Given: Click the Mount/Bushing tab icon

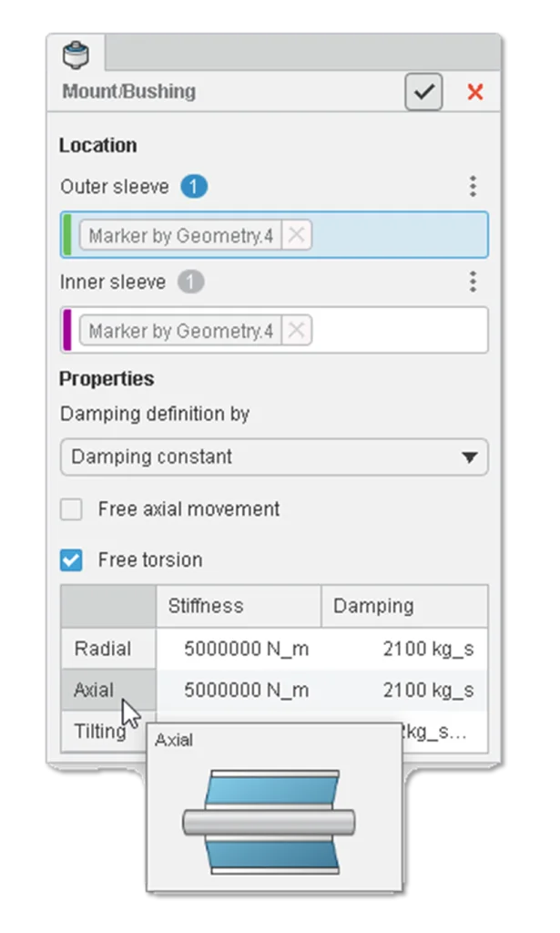Looking at the screenshot, I should [76, 56].
